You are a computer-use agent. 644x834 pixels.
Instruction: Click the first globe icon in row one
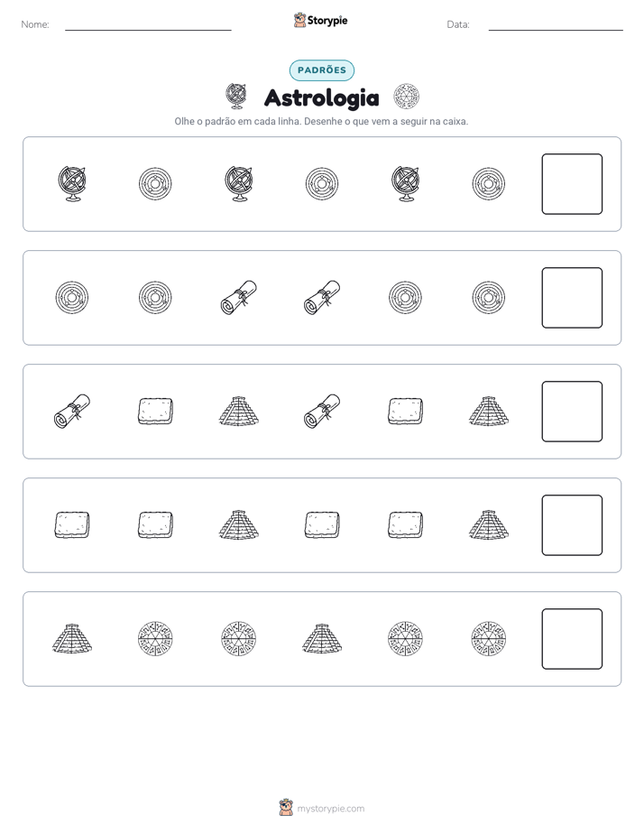72,184
